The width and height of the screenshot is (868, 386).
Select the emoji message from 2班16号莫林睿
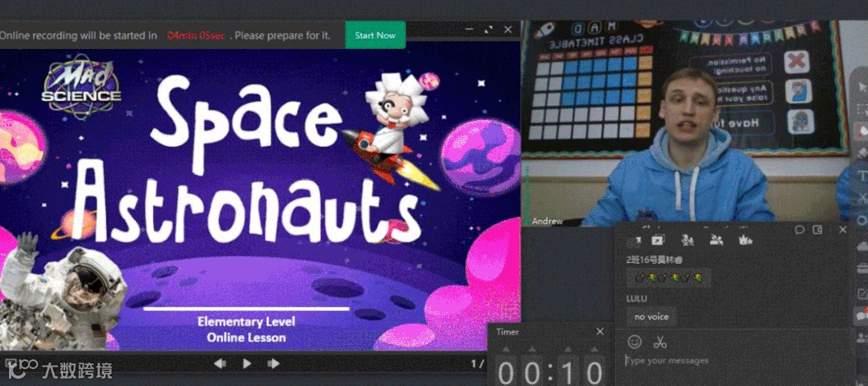pos(668,277)
